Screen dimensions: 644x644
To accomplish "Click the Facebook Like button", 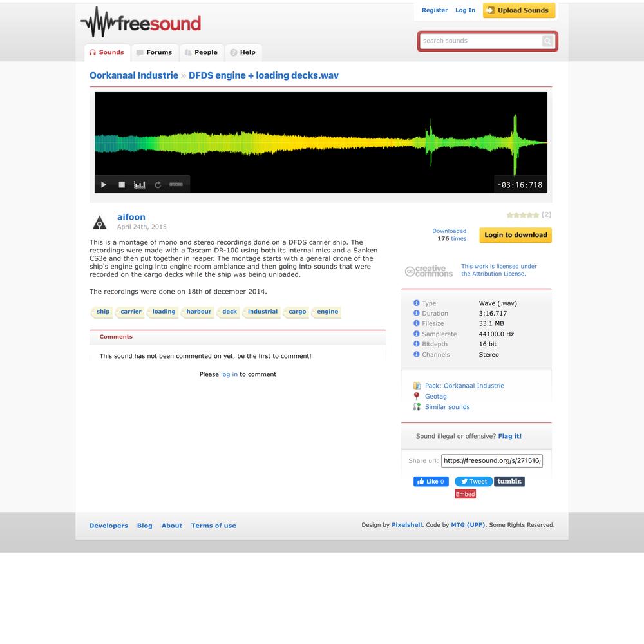I will 431,481.
